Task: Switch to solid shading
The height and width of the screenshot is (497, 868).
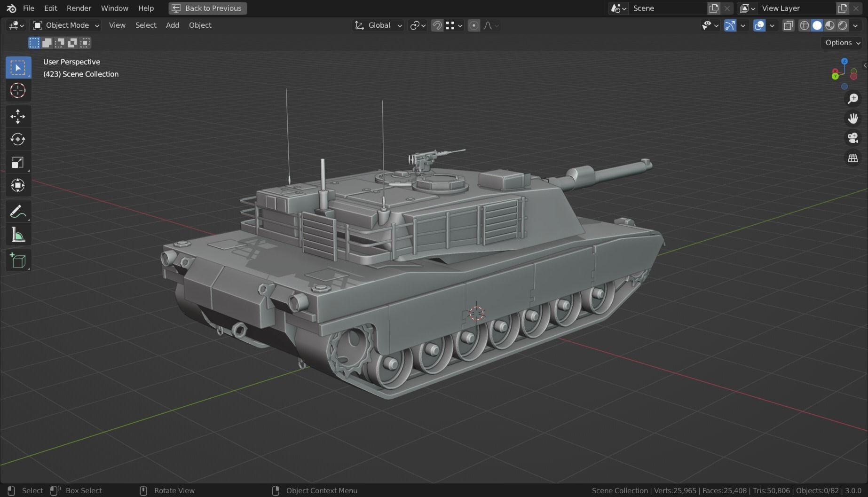Action: (x=817, y=25)
